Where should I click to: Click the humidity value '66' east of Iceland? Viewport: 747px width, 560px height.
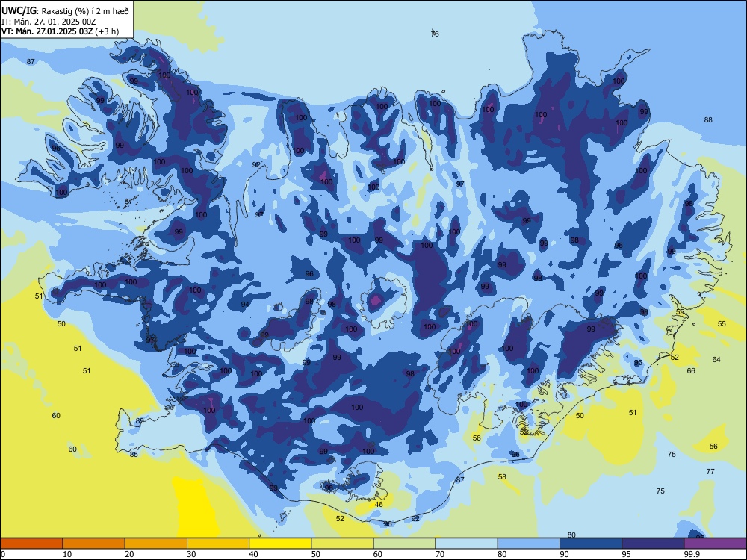tap(691, 370)
